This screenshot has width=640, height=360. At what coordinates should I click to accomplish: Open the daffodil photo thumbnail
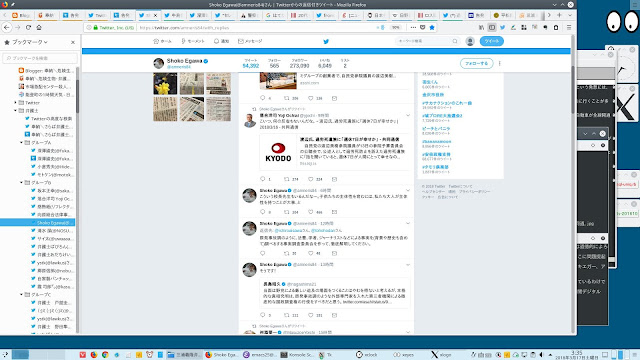click(165, 84)
